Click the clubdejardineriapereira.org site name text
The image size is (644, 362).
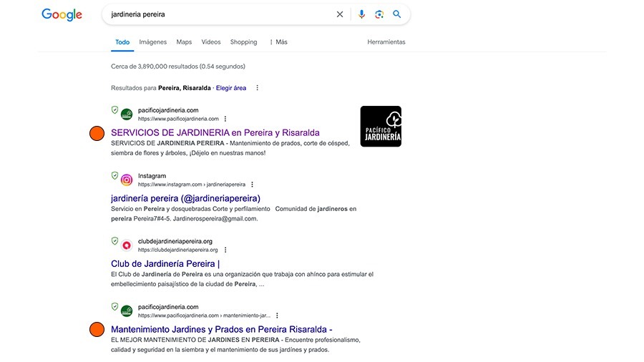pos(175,241)
